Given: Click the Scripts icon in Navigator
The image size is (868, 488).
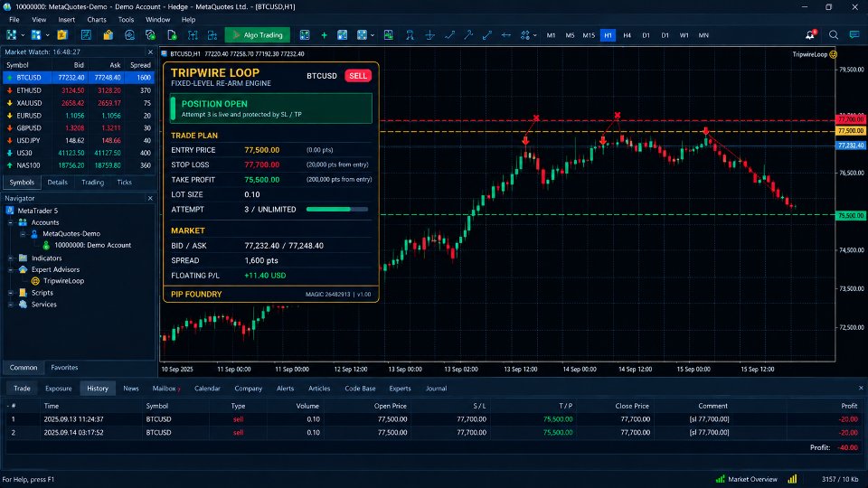Looking at the screenshot, I should (x=23, y=292).
